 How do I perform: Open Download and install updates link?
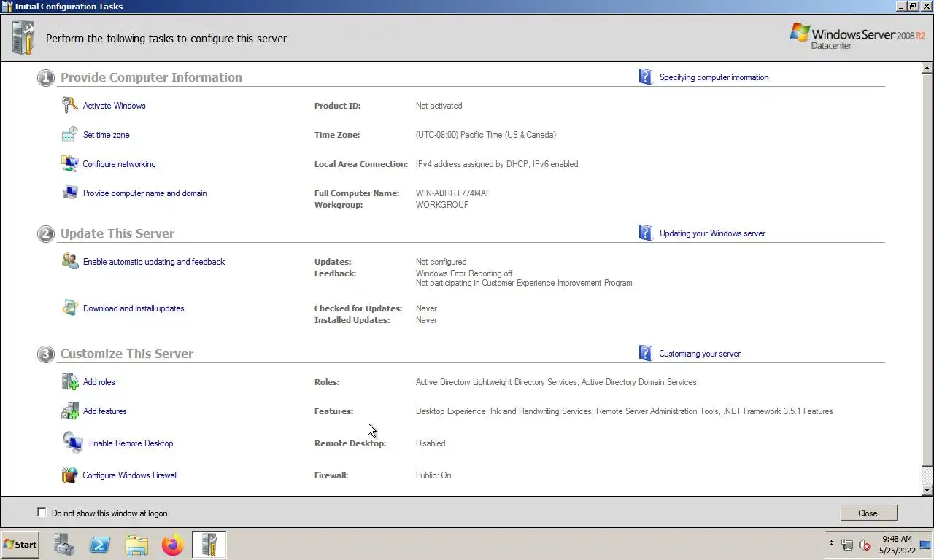coord(134,308)
